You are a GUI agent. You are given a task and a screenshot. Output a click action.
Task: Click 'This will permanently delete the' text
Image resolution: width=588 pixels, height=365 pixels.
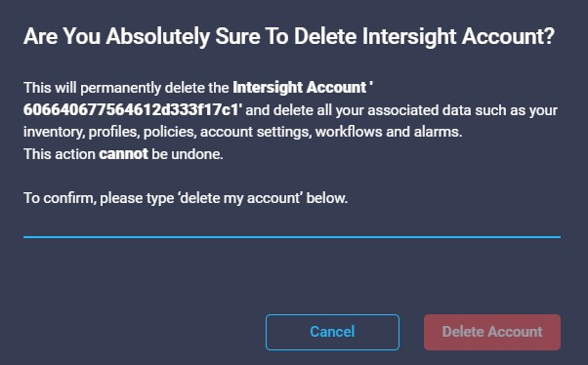tap(126, 88)
